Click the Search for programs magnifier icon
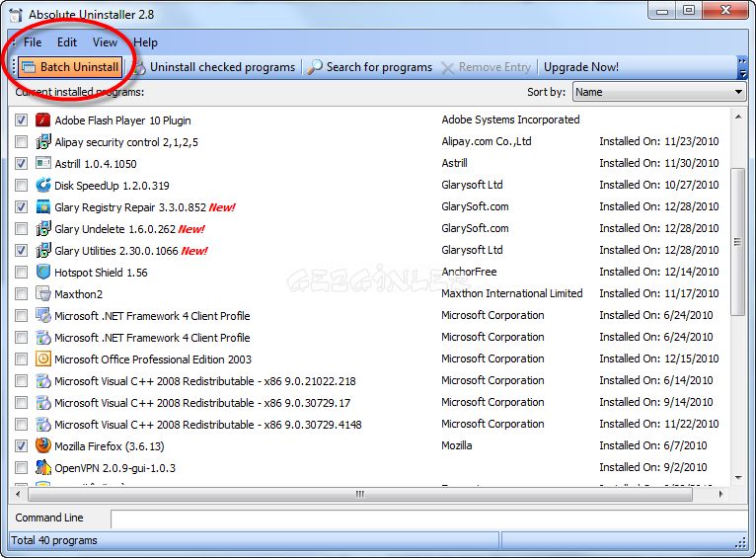 [315, 67]
